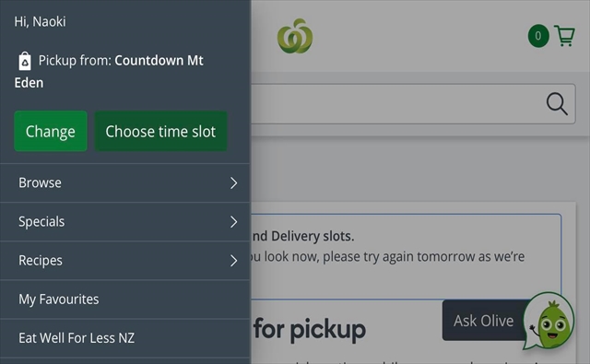Image resolution: width=590 pixels, height=364 pixels.
Task: Click the Olive mascot chat icon
Action: [x=550, y=321]
